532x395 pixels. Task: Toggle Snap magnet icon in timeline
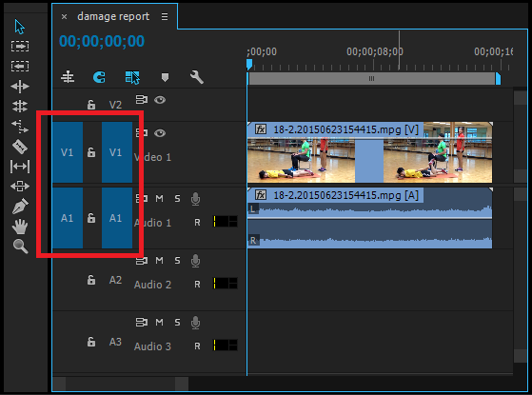click(99, 77)
